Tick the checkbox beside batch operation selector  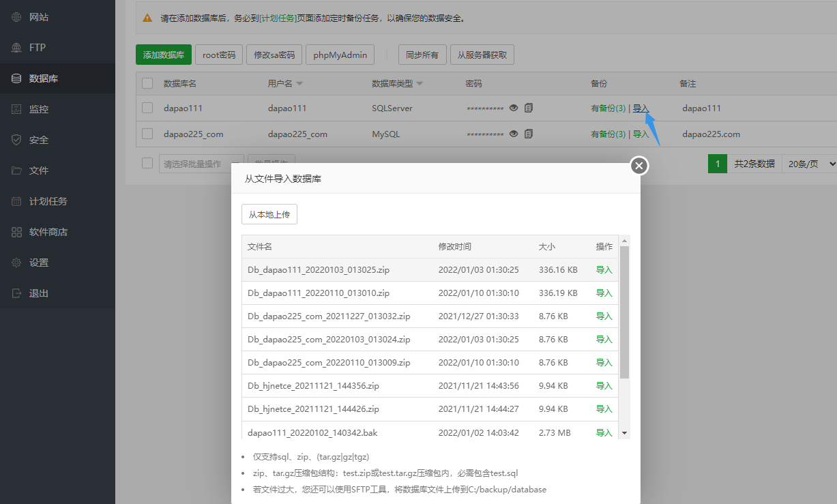147,163
